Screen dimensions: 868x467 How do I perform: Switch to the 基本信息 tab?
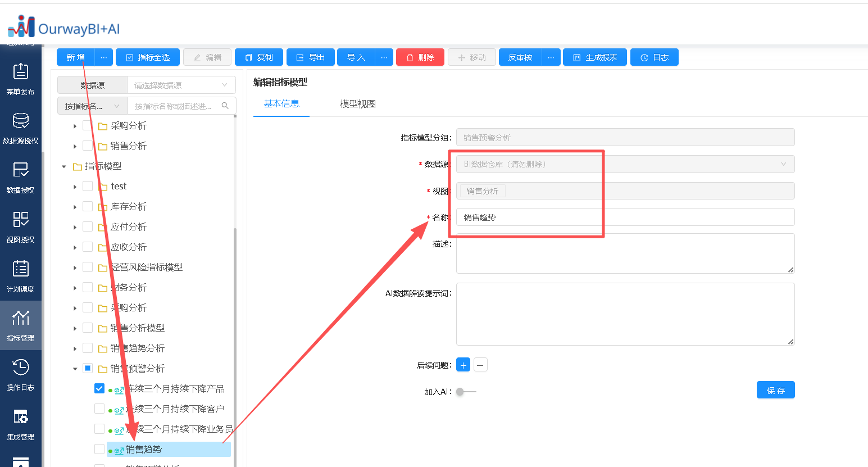click(x=281, y=104)
